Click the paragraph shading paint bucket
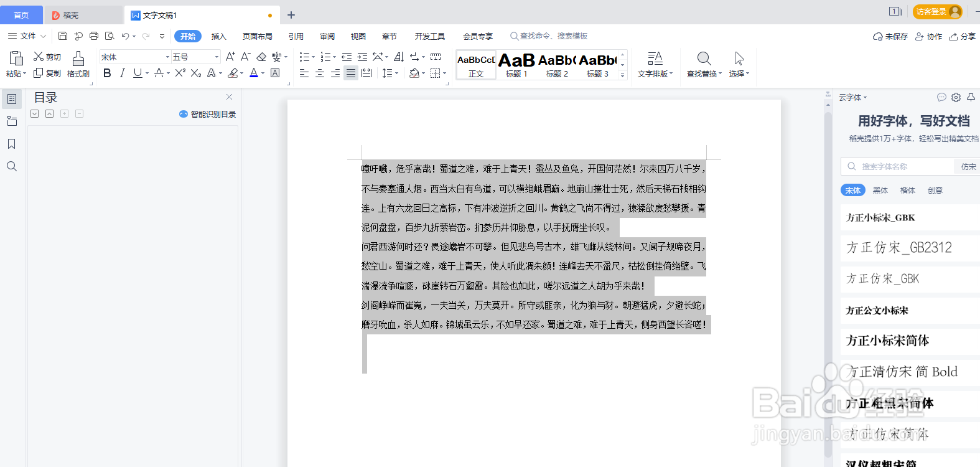Screen dimensions: 980x467 (414, 73)
